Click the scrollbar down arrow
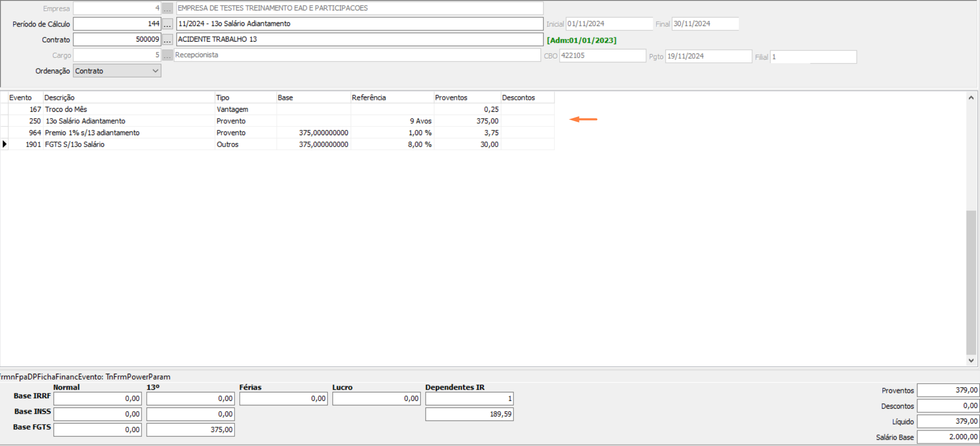Viewport: 980px width, 446px height. click(x=971, y=360)
